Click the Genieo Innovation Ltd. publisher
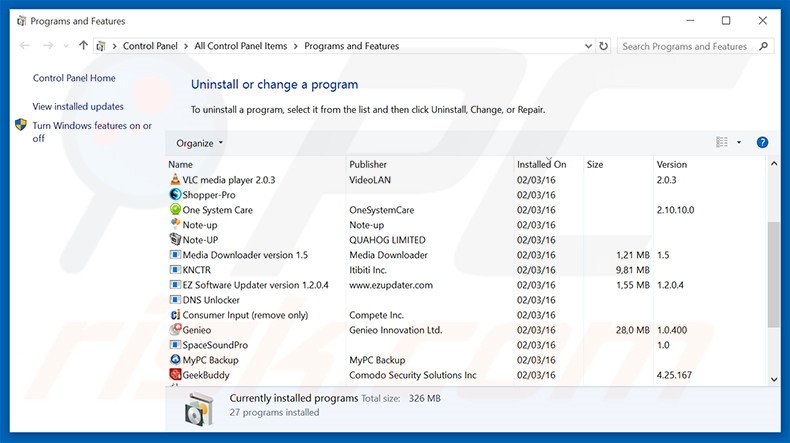This screenshot has width=790, height=443. tap(396, 330)
